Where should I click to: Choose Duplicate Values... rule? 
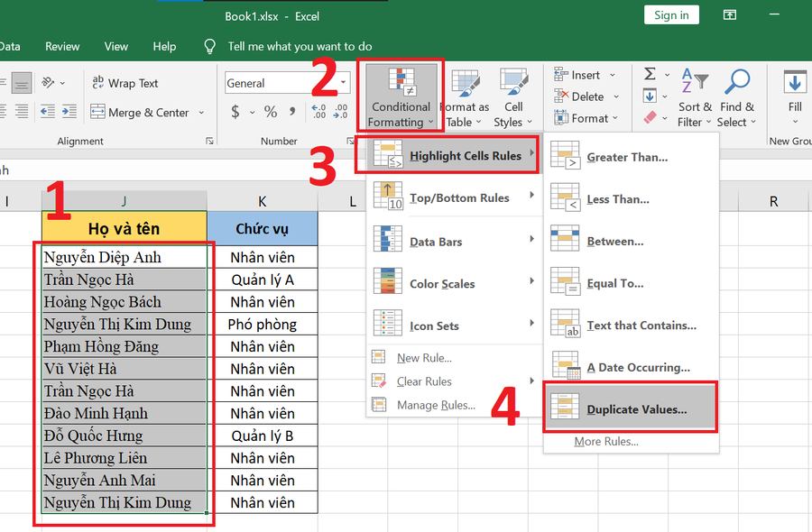point(631,408)
